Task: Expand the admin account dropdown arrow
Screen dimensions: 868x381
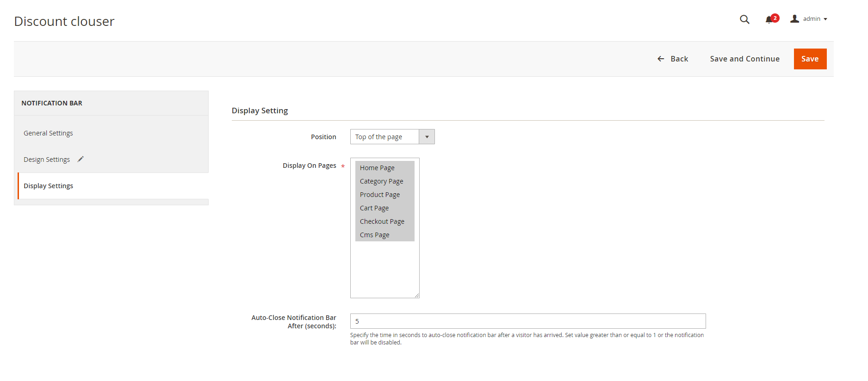Action: [825, 19]
